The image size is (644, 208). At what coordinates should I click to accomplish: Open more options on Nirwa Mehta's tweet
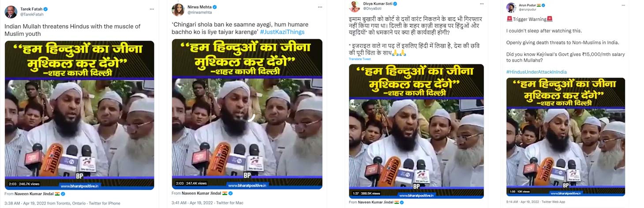pyautogui.click(x=319, y=7)
